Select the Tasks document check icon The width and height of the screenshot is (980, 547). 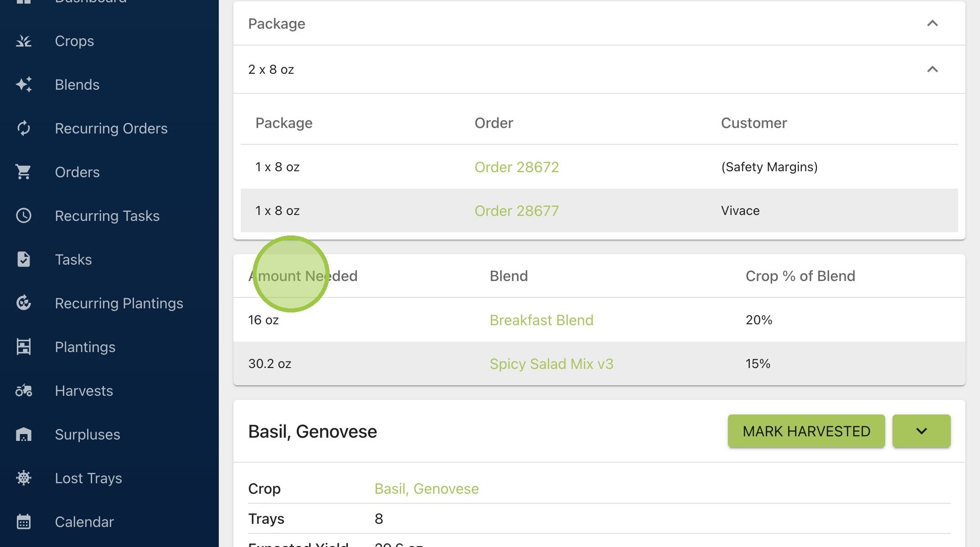(x=24, y=259)
